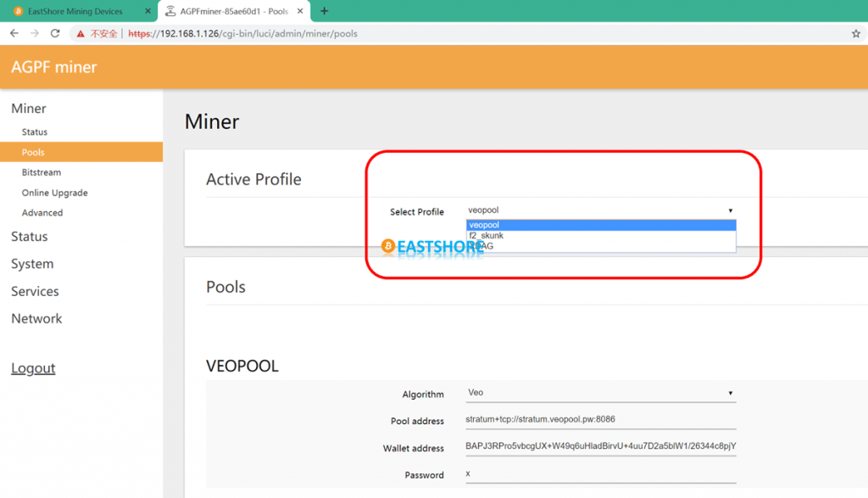This screenshot has height=498, width=868.
Task: Focus the Password input field
Action: click(600, 474)
